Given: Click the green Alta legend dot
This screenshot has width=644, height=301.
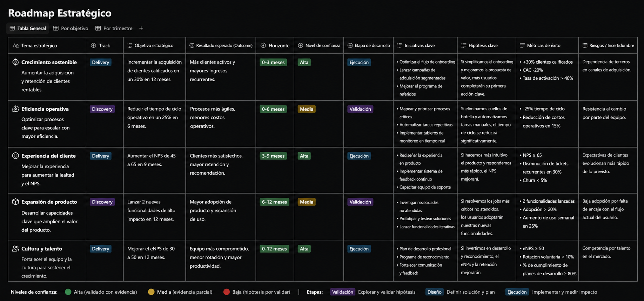Looking at the screenshot, I should point(68,292).
